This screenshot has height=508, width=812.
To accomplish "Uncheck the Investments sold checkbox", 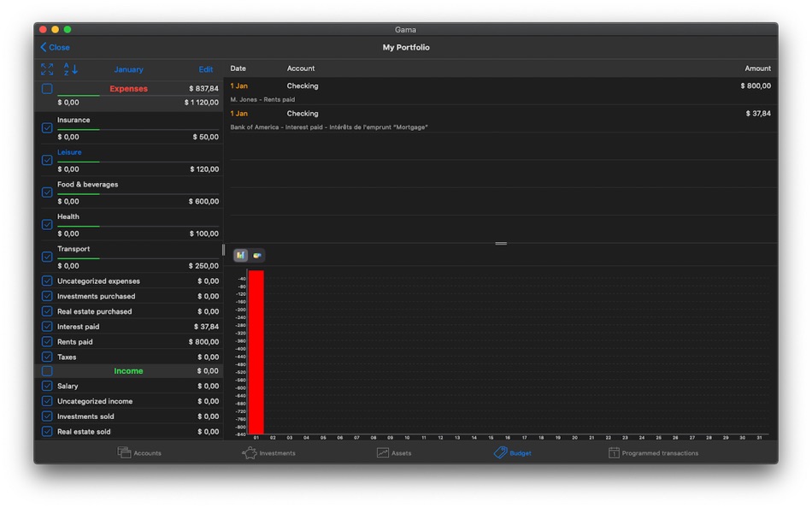I will point(47,416).
